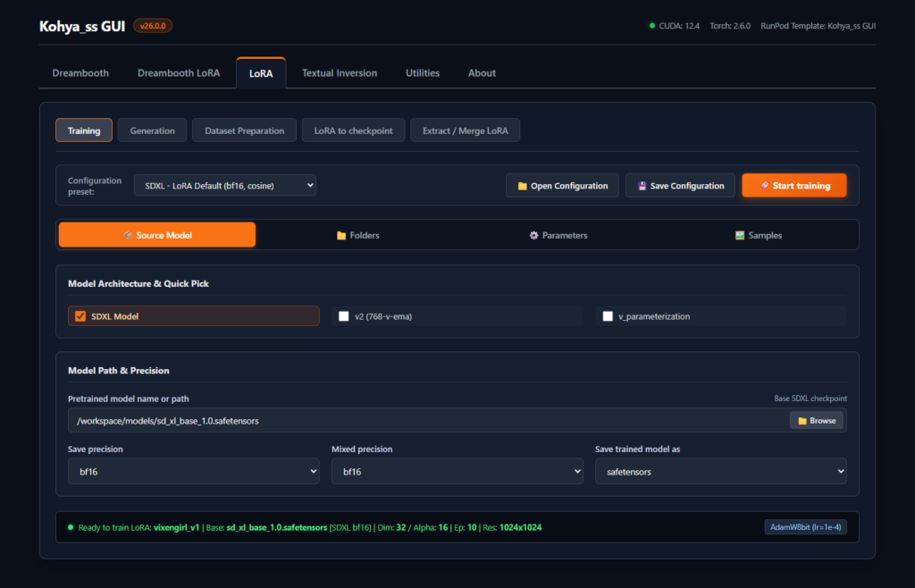Click the vixengirl_v1 name in status bar
The height and width of the screenshot is (588, 915).
point(176,527)
